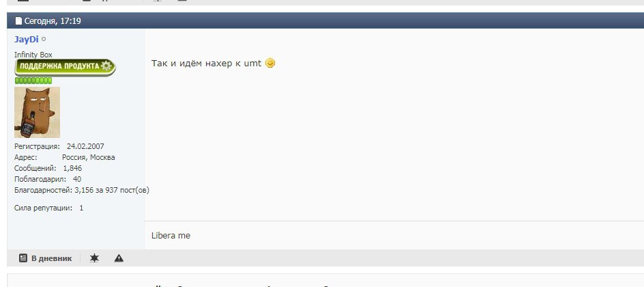Click the post document icon beside the date
The height and width of the screenshot is (287, 644).
point(18,21)
